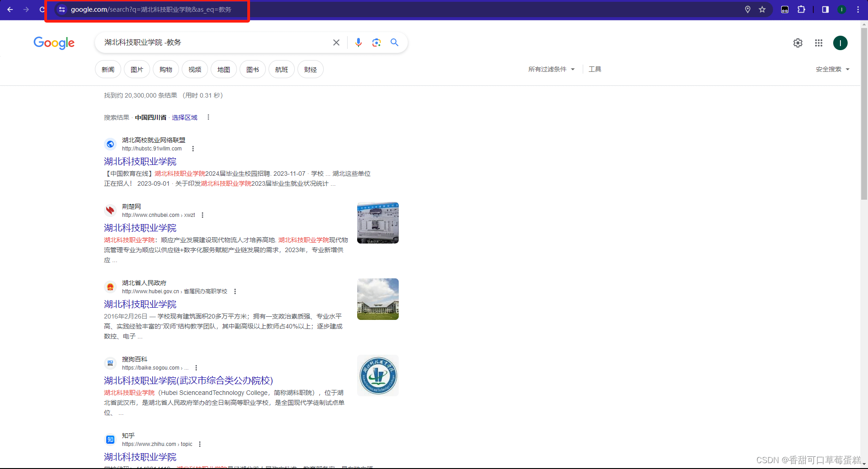Viewport: 868px width, 469px height.
Task: Open the three-dot menu next to 选择区域
Action: (x=208, y=117)
